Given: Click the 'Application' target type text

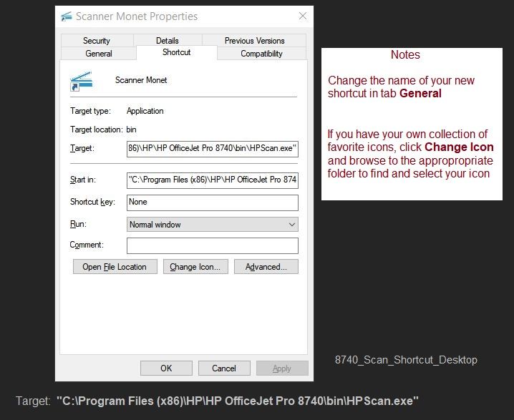Looking at the screenshot, I should pos(145,111).
